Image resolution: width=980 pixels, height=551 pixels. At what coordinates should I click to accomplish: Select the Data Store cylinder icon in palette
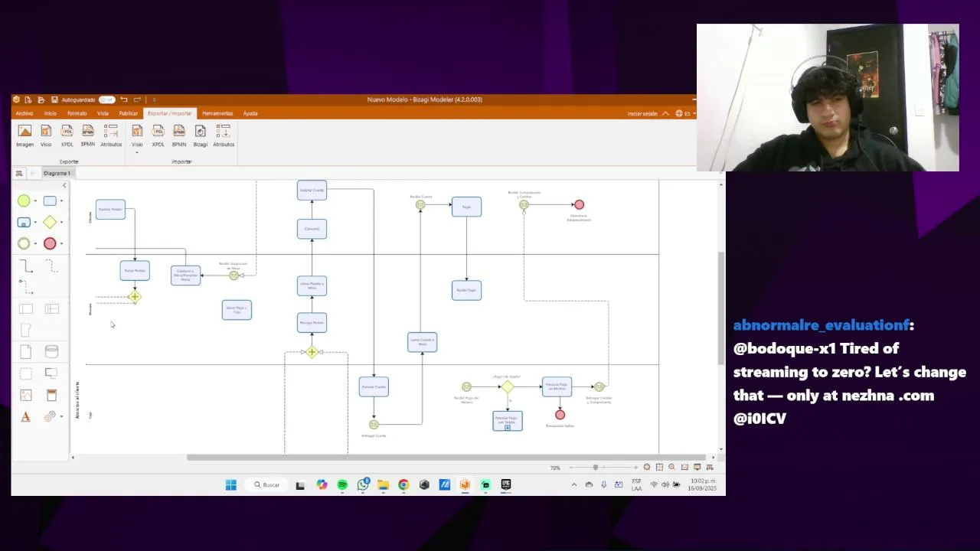[x=51, y=351]
